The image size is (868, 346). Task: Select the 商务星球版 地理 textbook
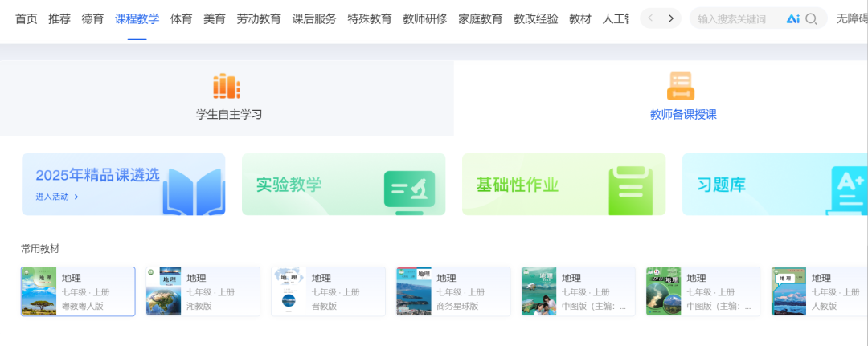pos(453,291)
